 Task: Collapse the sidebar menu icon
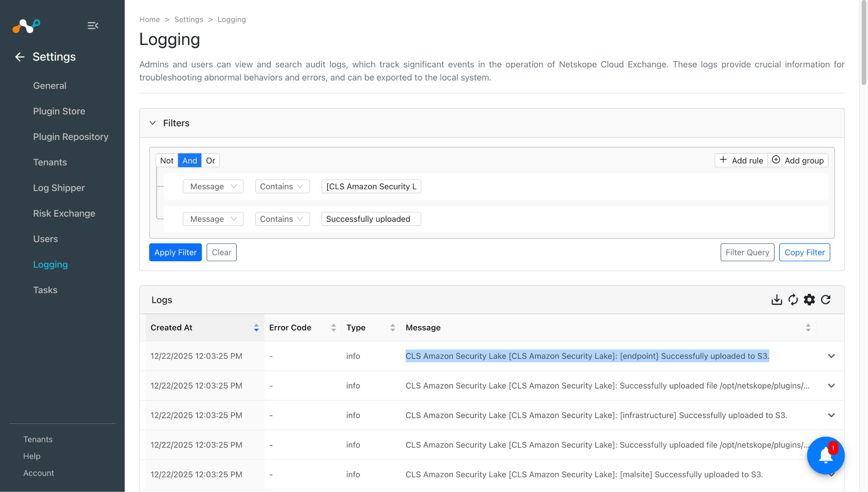coord(93,26)
